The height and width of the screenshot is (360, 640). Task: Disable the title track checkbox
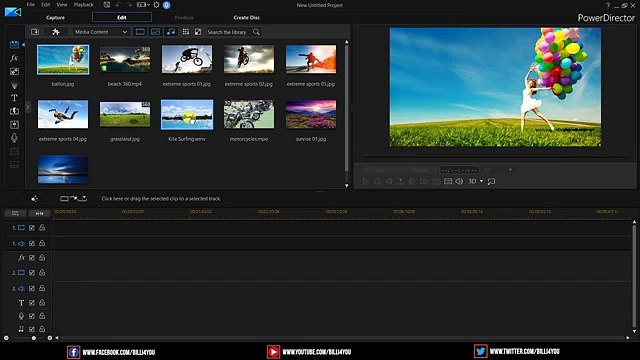[32, 303]
